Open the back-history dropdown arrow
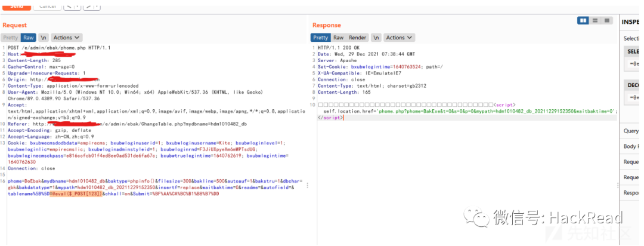The width and height of the screenshot is (644, 246). pyautogui.click(x=77, y=6)
